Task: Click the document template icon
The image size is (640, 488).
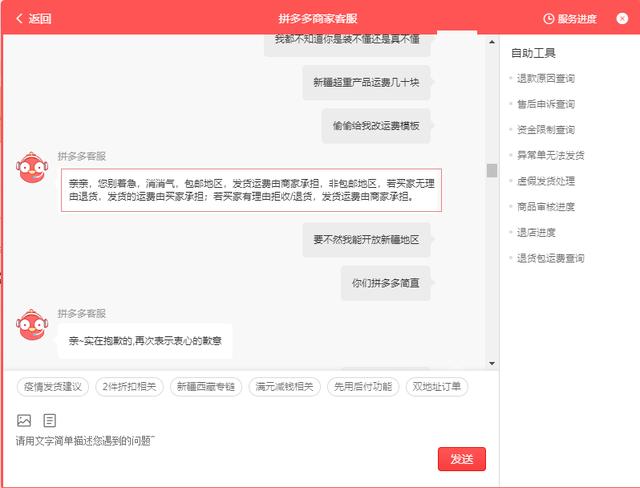Action: point(49,420)
